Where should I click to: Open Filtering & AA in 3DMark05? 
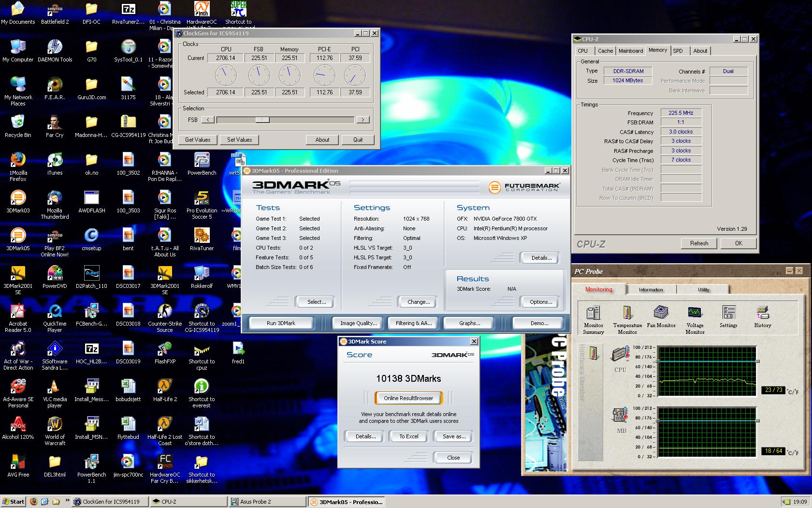(x=414, y=323)
